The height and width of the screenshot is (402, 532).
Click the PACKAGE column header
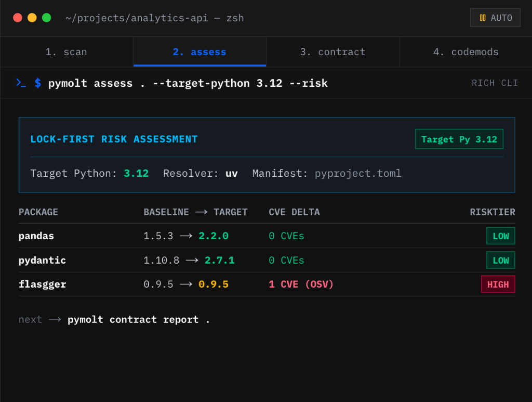[38, 212]
